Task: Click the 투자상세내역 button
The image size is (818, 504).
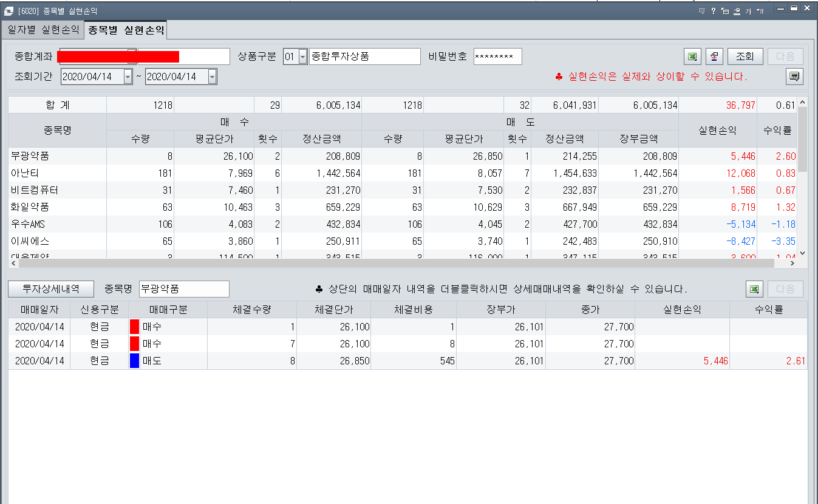Action: (x=52, y=288)
